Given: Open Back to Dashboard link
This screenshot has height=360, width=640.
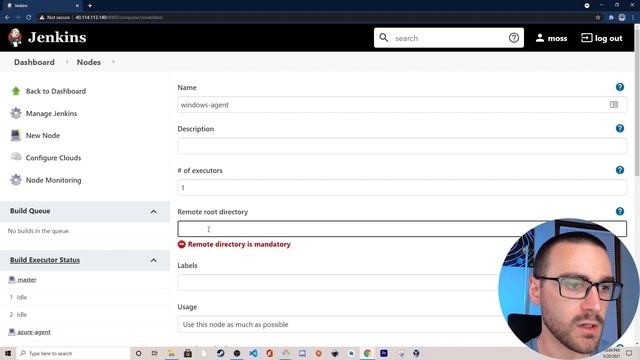Looking at the screenshot, I should coord(56,91).
